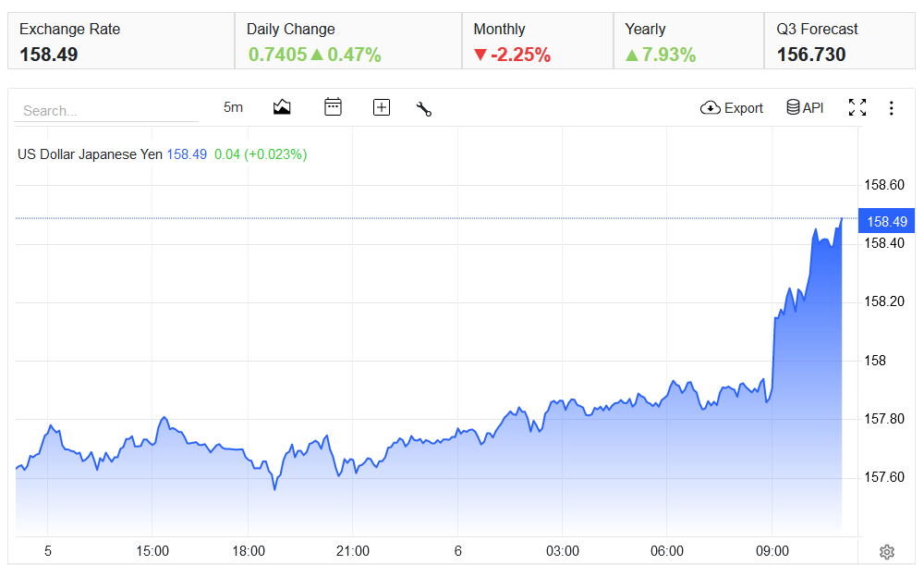Expand chart to fullscreen
Image resolution: width=924 pixels, height=565 pixels.
(857, 107)
